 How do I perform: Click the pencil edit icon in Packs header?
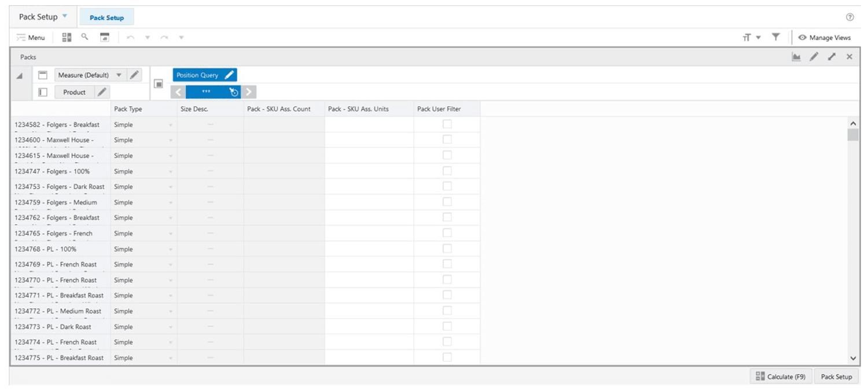pyautogui.click(x=814, y=57)
